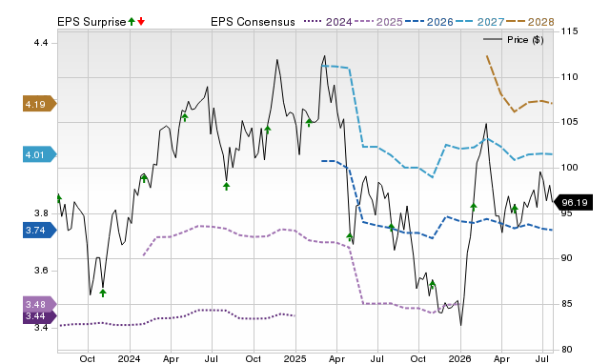Click the light purple 3.48 value tag
The height and width of the screenshot is (364, 610).
click(40, 304)
